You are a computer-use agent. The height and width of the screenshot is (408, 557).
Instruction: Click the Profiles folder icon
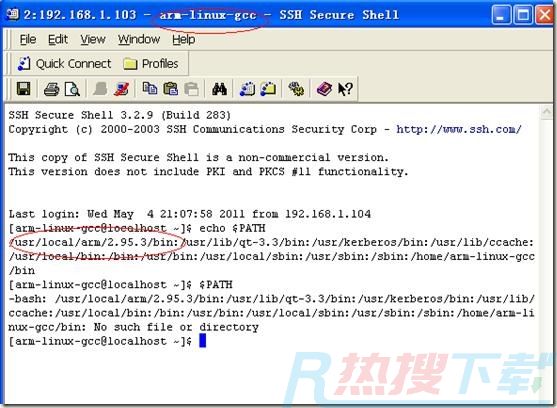point(130,64)
